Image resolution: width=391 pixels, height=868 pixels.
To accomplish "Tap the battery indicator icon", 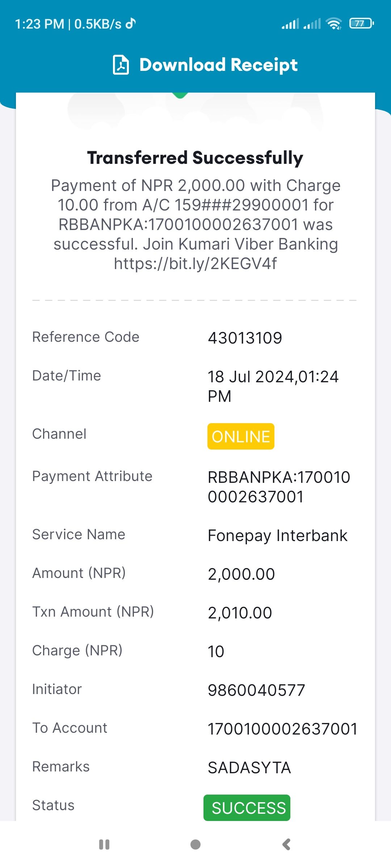I will (x=361, y=24).
